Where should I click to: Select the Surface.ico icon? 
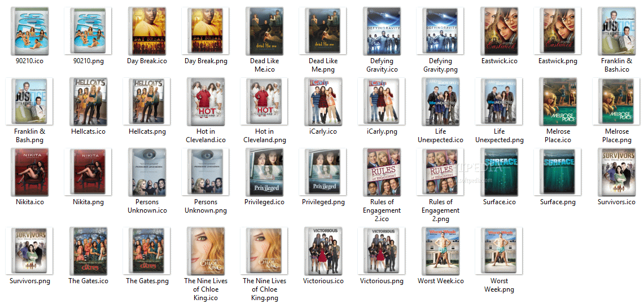[499, 172]
